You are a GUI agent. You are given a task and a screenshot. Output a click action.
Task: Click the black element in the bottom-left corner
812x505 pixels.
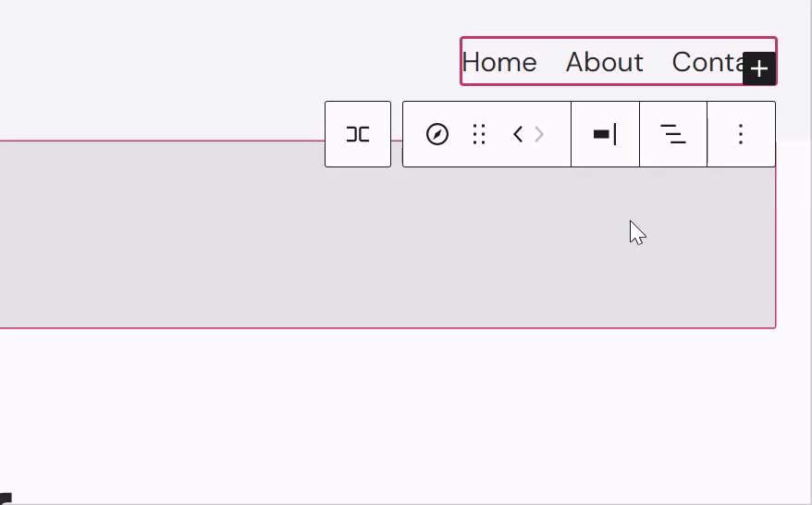pyautogui.click(x=6, y=499)
